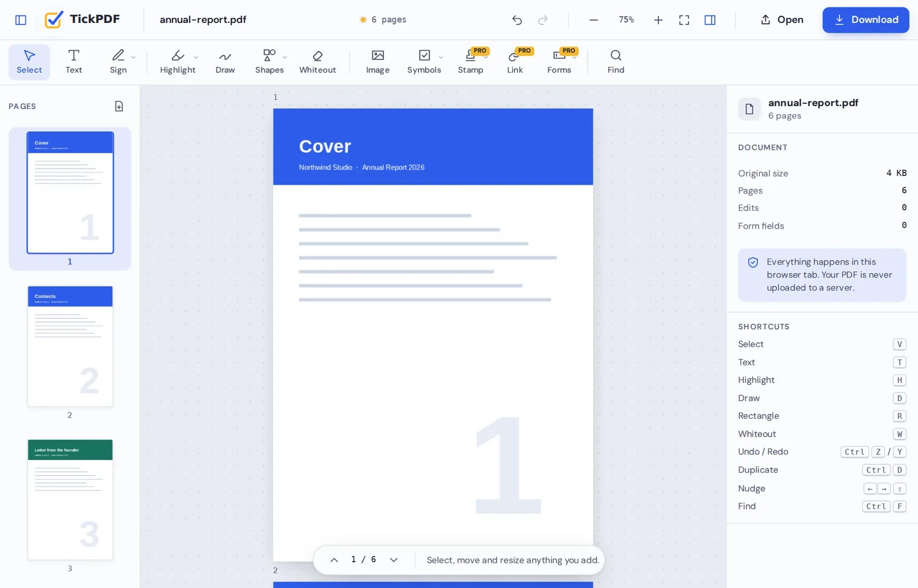The width and height of the screenshot is (918, 588).
Task: Open the Find search tool
Action: point(616,62)
